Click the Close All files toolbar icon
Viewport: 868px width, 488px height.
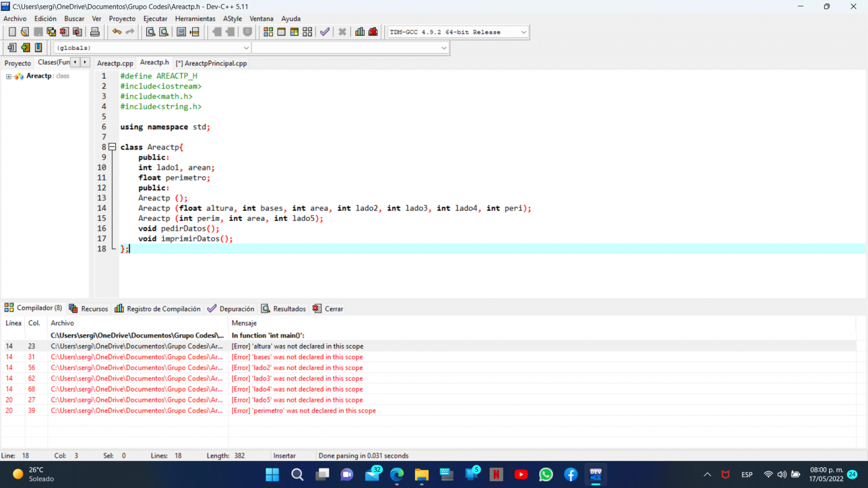(x=78, y=32)
